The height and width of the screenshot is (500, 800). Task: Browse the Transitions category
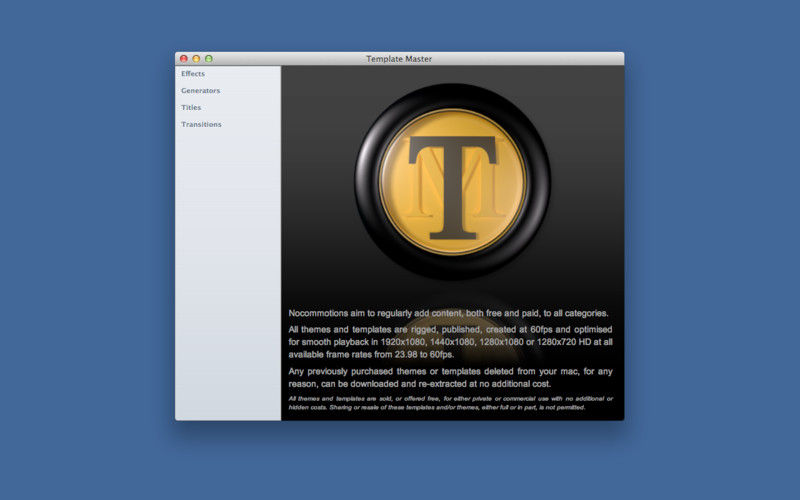[x=201, y=124]
